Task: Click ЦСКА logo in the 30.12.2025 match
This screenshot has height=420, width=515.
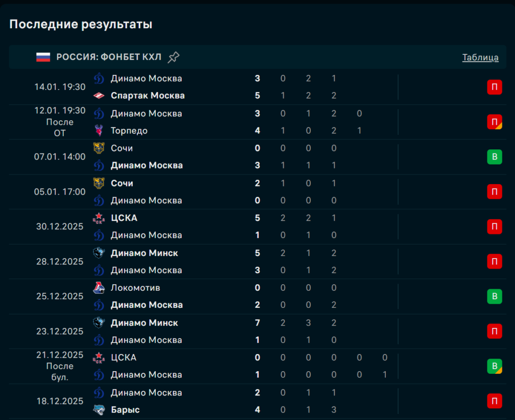Action: coord(99,218)
